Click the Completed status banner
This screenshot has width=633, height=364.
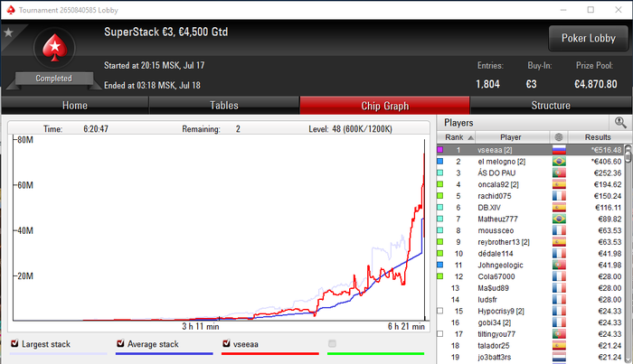53,79
